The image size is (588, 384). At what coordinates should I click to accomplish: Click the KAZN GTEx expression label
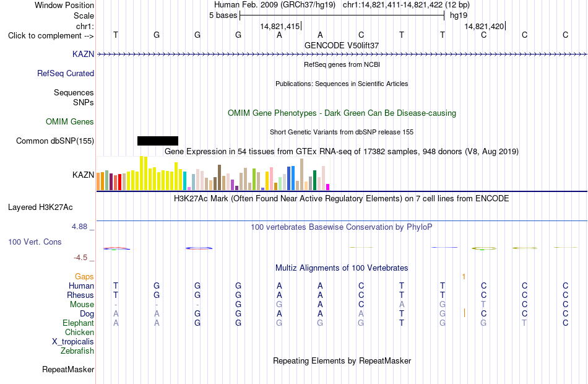84,175
